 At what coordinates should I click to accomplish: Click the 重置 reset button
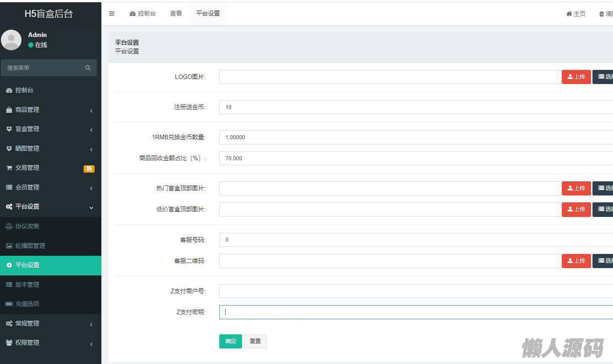pos(255,341)
